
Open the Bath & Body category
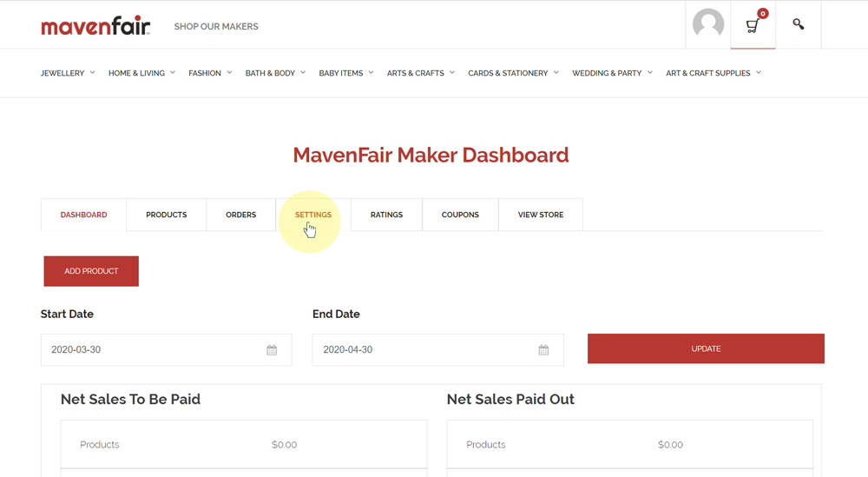click(x=270, y=73)
